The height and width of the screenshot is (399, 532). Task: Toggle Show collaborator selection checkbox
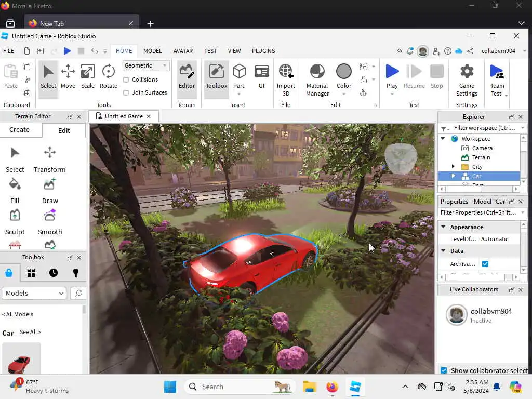coord(444,370)
